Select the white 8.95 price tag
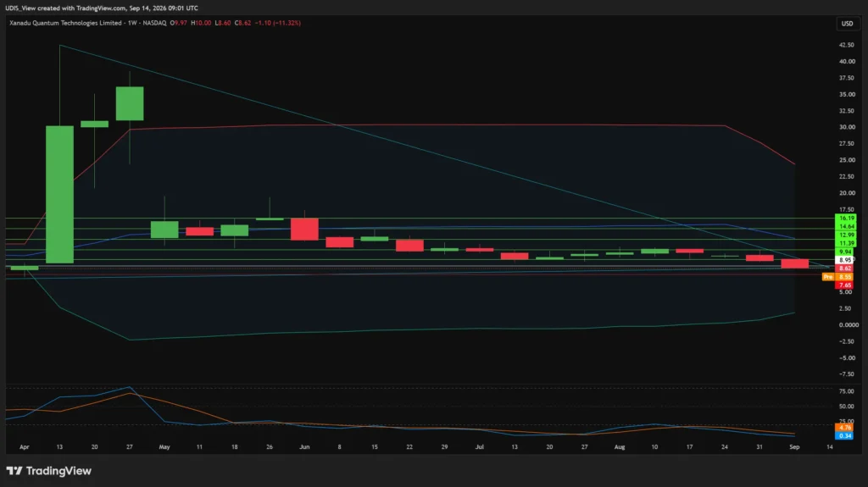 [x=845, y=260]
